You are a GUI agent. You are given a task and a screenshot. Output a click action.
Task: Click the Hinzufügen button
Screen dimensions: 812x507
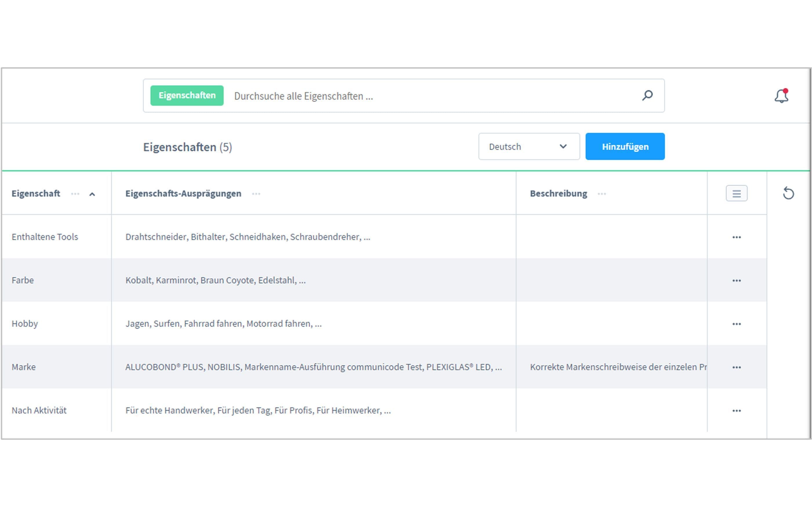click(x=625, y=147)
